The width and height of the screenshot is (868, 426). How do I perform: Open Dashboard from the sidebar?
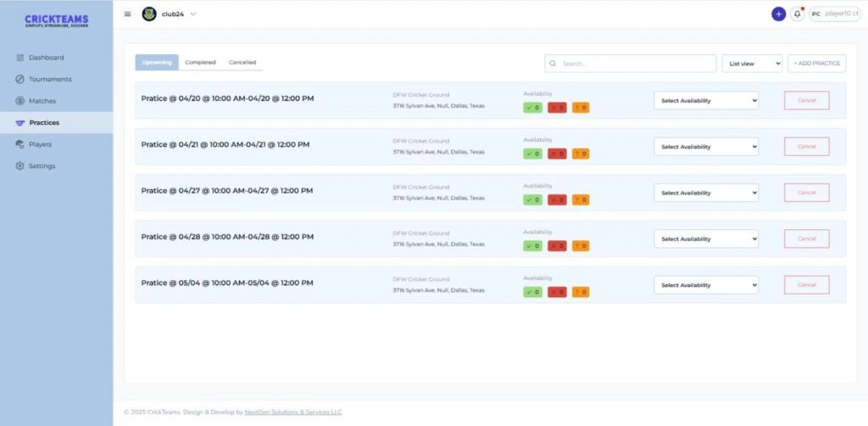pos(46,58)
